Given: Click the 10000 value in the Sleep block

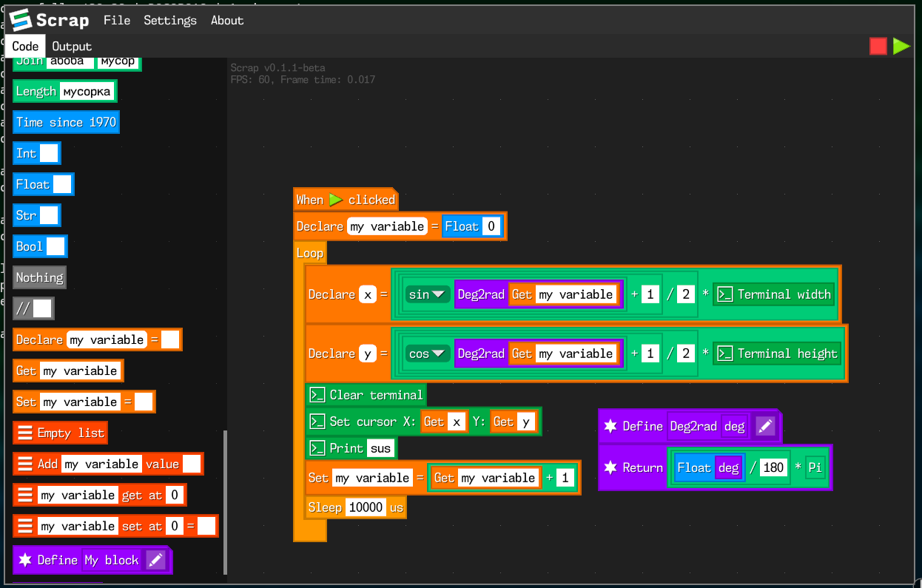Looking at the screenshot, I should click(x=366, y=507).
